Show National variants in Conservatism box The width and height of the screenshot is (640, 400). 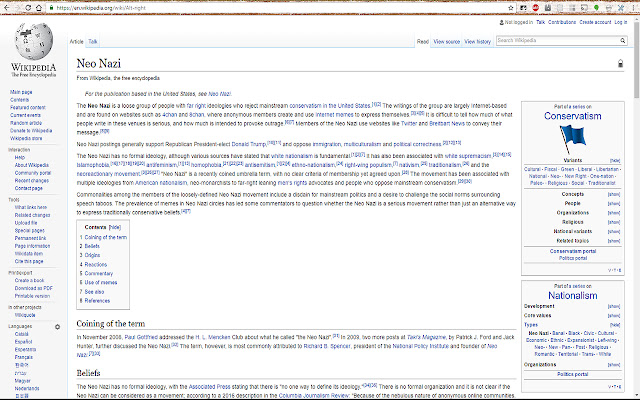[614, 232]
